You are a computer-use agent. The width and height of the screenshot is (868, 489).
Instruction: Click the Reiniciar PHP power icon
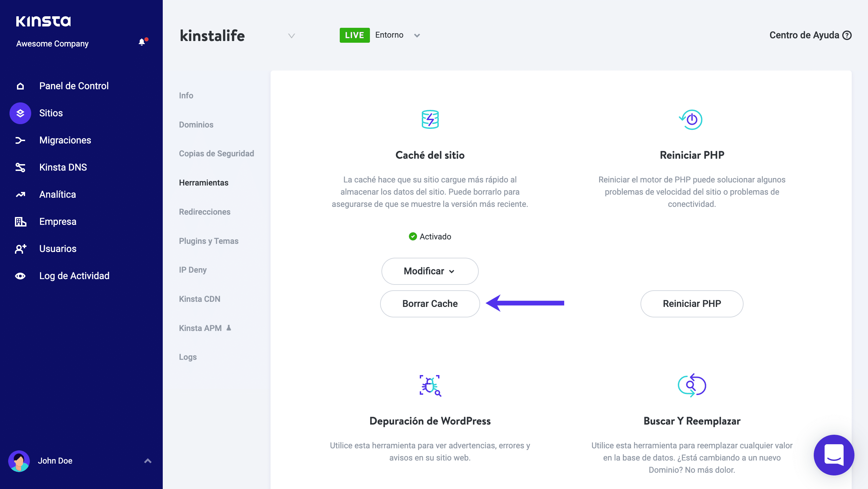click(691, 119)
